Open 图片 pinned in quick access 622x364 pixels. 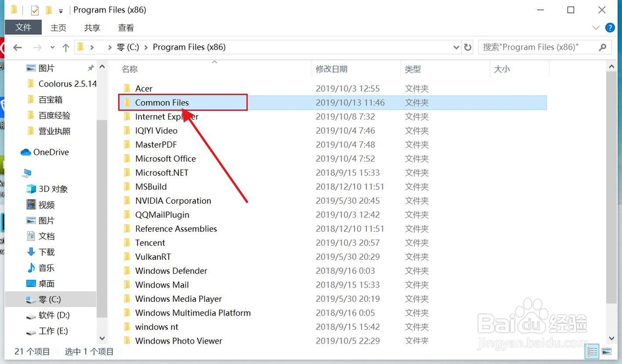point(47,68)
